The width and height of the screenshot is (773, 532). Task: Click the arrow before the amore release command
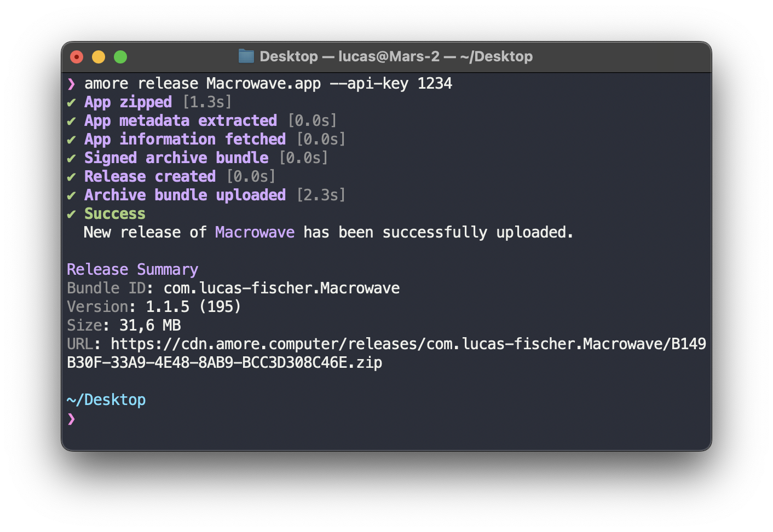tap(71, 83)
